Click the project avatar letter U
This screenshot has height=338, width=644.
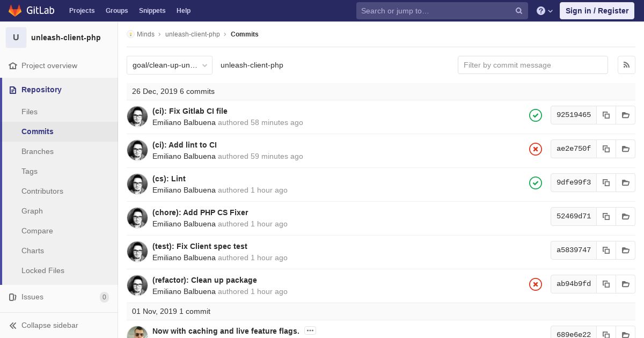pos(16,38)
